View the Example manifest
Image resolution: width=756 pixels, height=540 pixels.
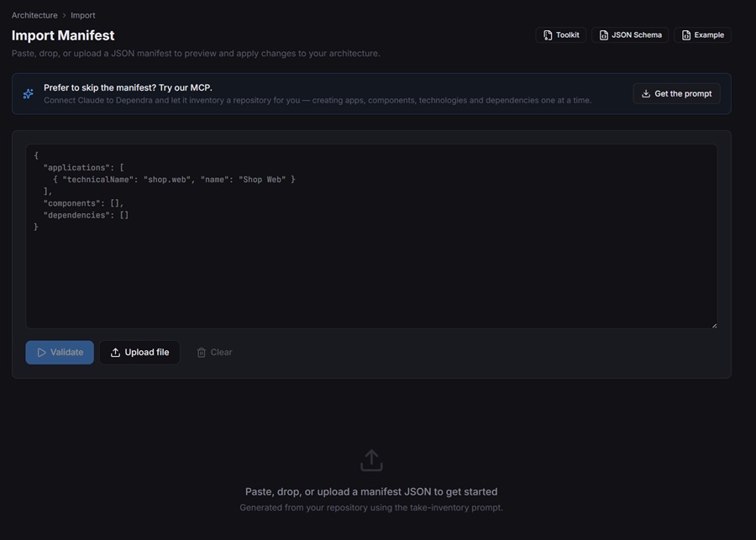tap(702, 34)
